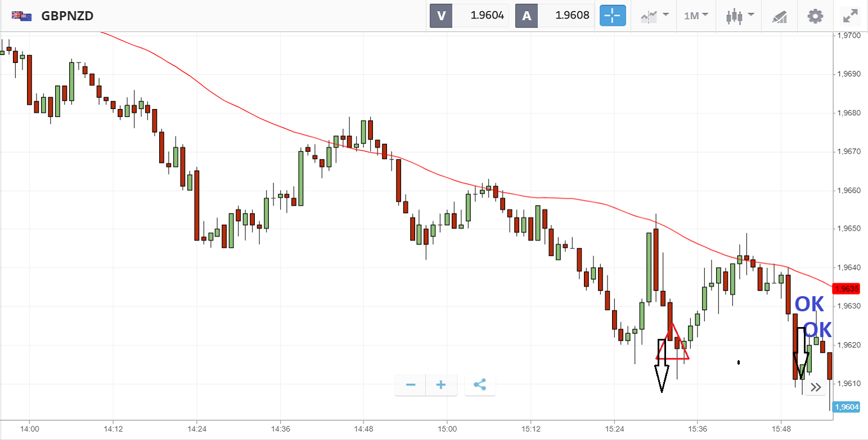Expand the 1M timeframe selector
The width and height of the screenshot is (868, 440).
(x=696, y=16)
